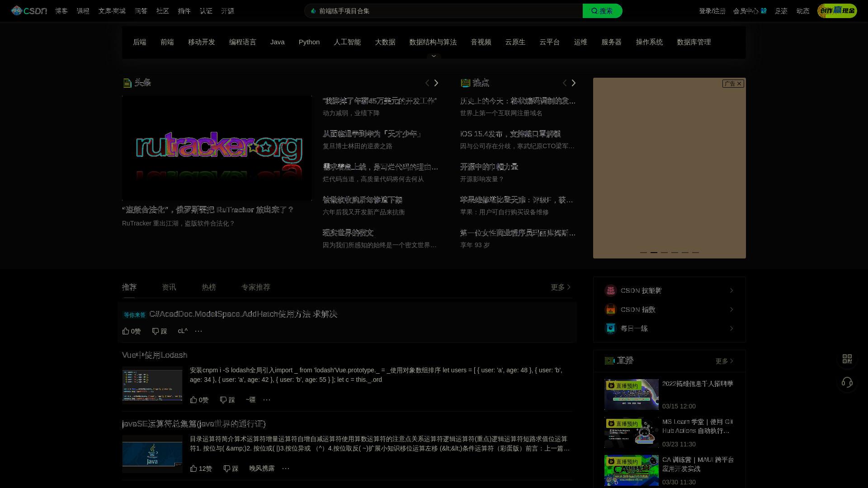Select the 后端 category
This screenshot has height=488, width=868.
pyautogui.click(x=140, y=42)
